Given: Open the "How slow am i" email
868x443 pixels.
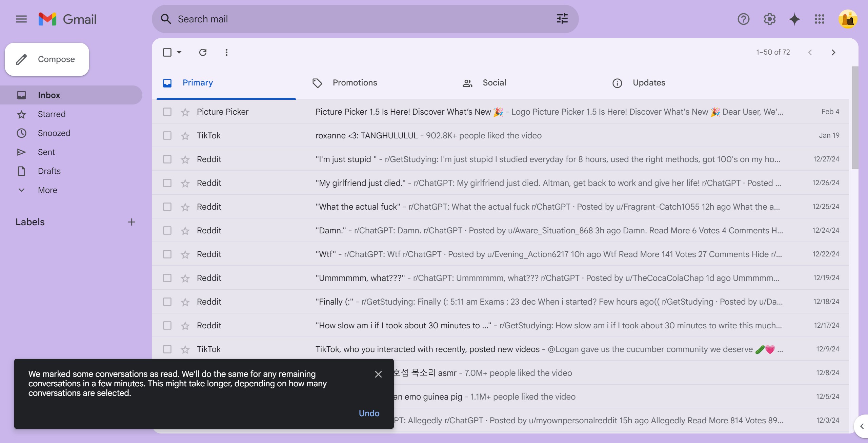Looking at the screenshot, I should pos(500,325).
